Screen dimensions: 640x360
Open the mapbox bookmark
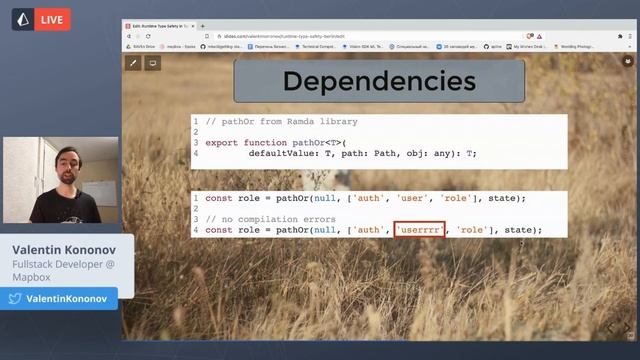[x=178, y=47]
